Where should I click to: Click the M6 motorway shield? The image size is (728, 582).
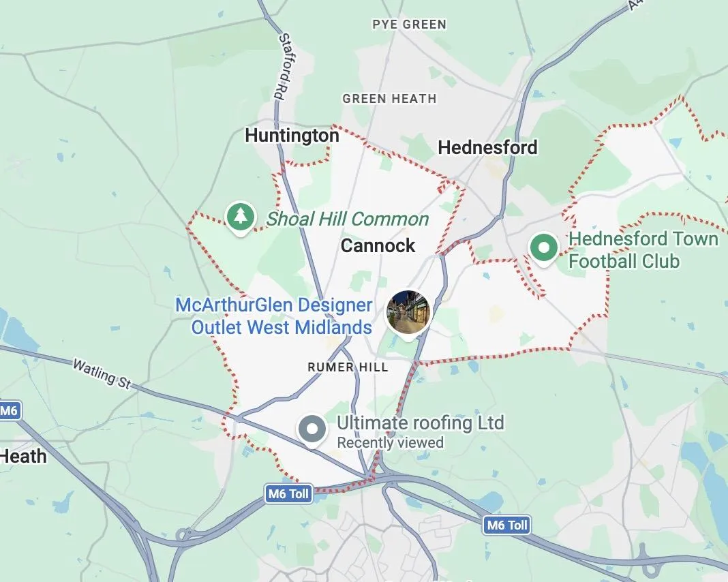(x=10, y=410)
